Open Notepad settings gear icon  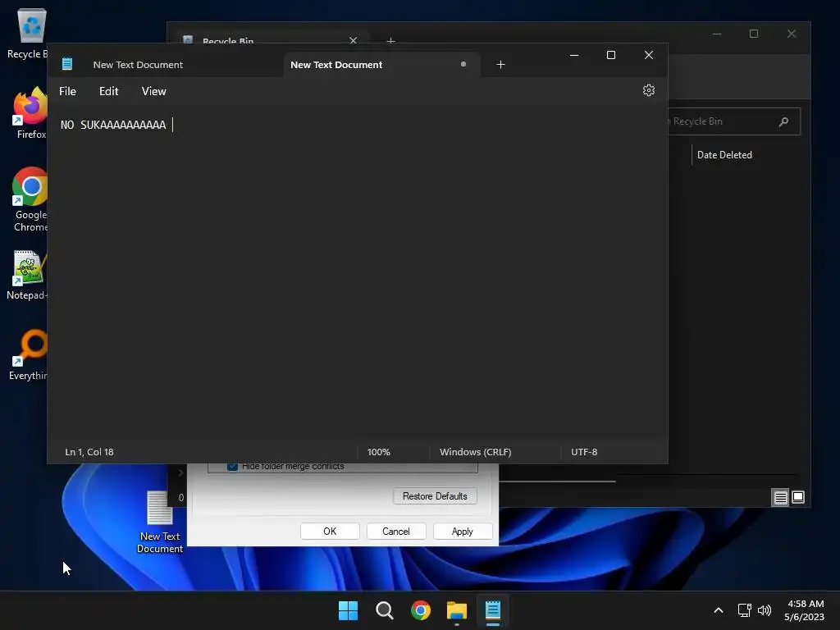coord(648,90)
